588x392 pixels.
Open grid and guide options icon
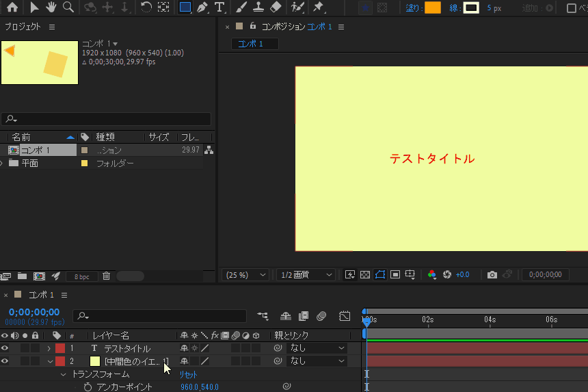click(410, 274)
